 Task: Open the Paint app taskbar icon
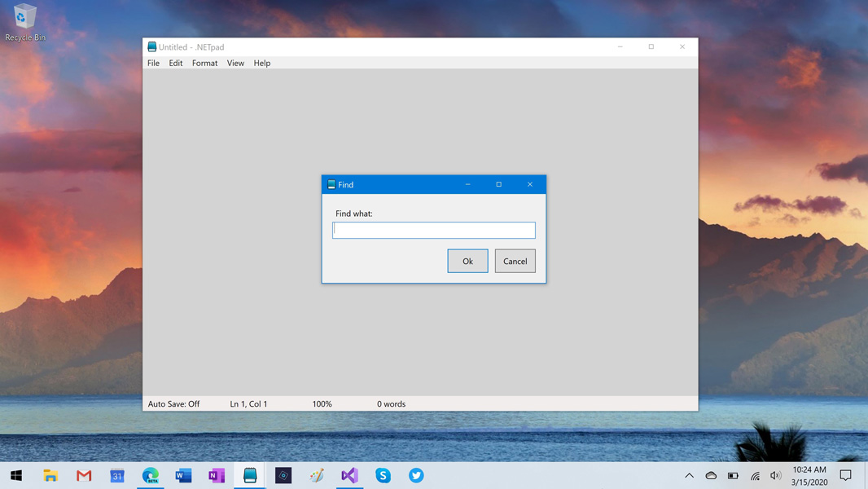[317, 476]
